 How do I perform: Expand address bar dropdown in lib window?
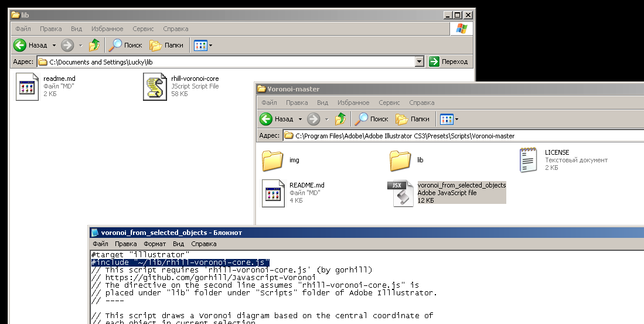pos(419,62)
